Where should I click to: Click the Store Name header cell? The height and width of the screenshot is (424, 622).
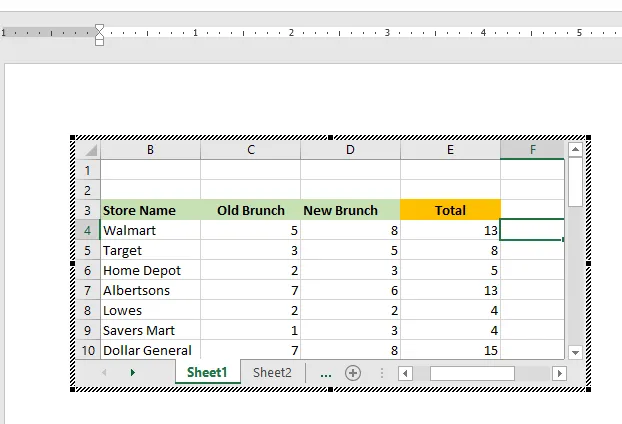[150, 210]
